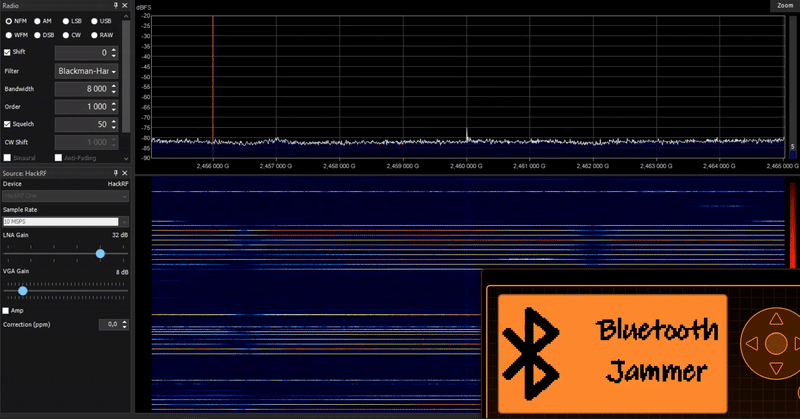The image size is (800, 419).
Task: Open the Filter type dropdown
Action: point(86,71)
